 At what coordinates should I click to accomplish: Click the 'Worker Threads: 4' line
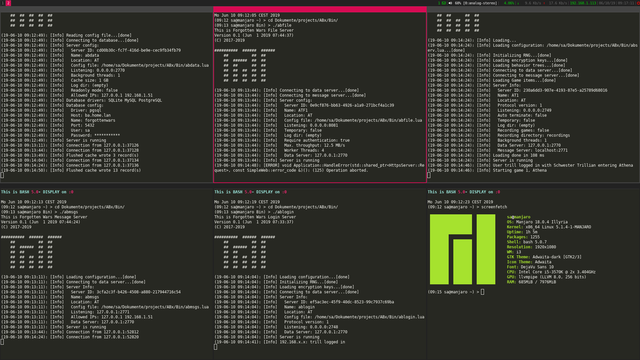click(304, 150)
